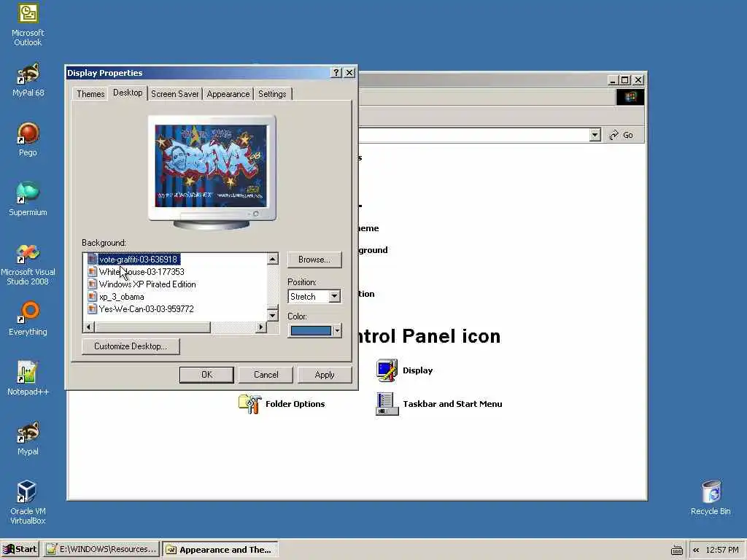This screenshot has width=747, height=560.
Task: Open the Display control panel icon
Action: (x=387, y=370)
